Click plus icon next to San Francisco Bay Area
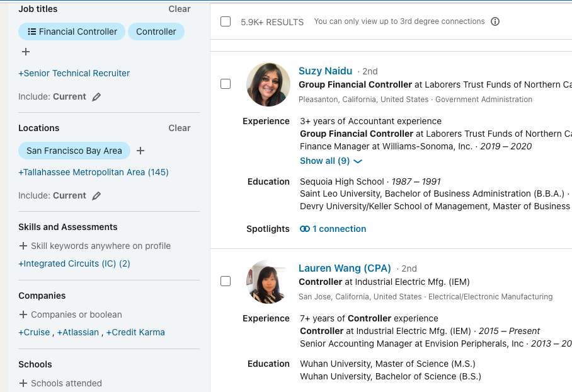The image size is (572, 392). point(140,151)
